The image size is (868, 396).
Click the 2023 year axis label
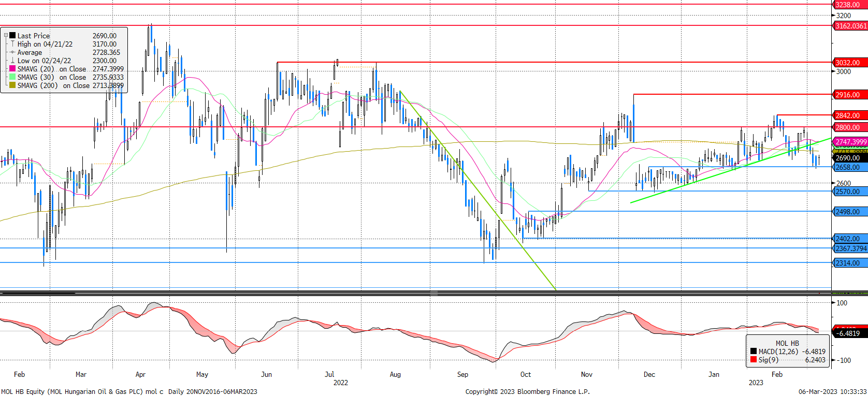(756, 383)
